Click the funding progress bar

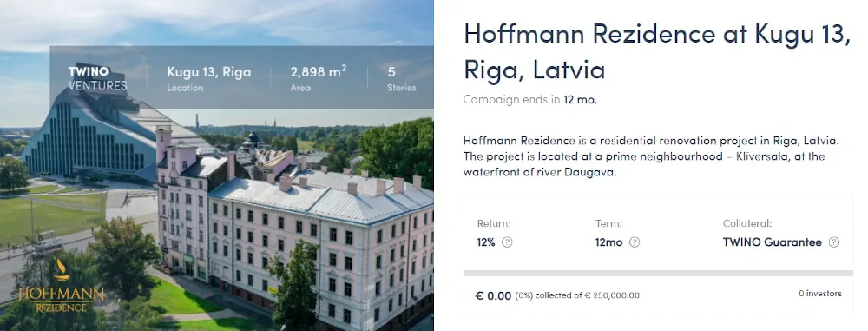click(658, 273)
